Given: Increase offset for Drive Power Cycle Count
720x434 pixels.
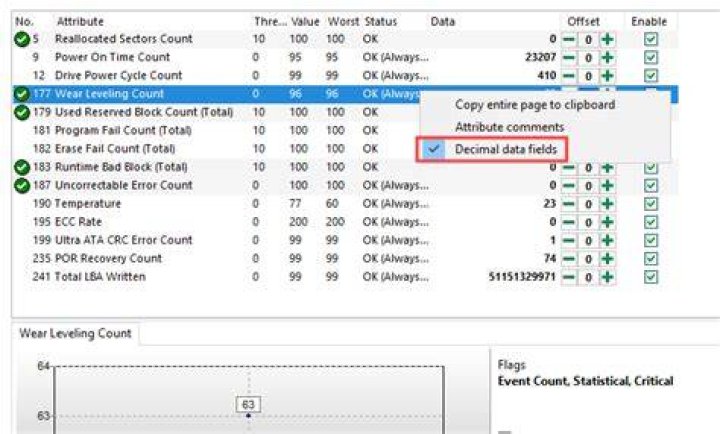Looking at the screenshot, I should pyautogui.click(x=608, y=76).
